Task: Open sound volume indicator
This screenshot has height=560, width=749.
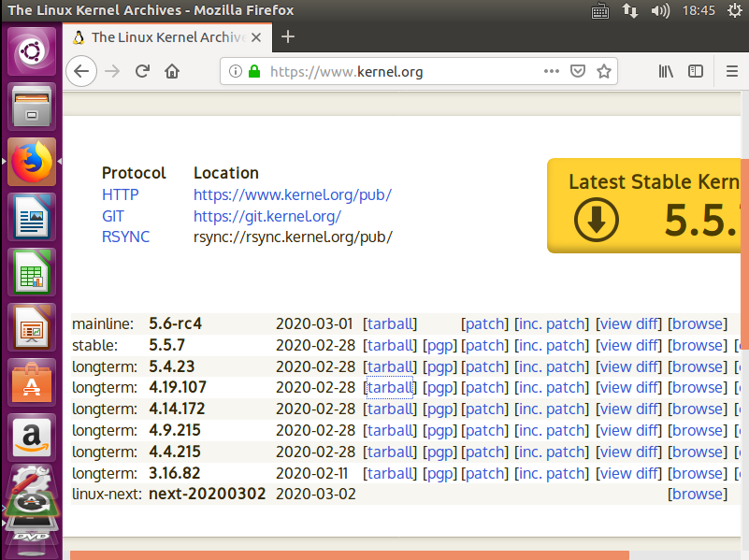Action: pos(660,10)
